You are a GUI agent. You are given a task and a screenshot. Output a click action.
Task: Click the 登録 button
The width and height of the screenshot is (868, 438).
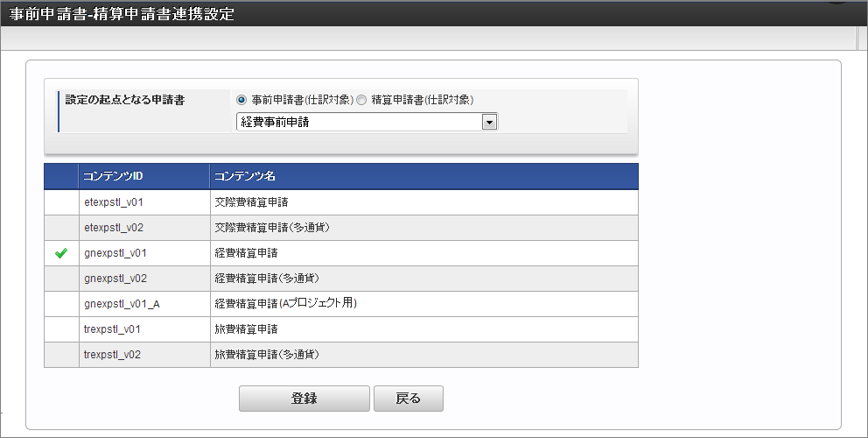(304, 399)
